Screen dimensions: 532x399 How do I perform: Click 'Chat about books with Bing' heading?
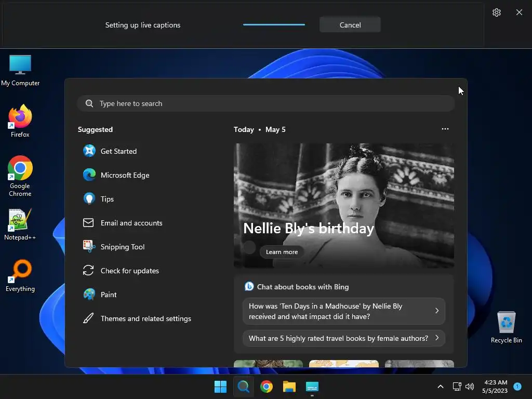303,287
